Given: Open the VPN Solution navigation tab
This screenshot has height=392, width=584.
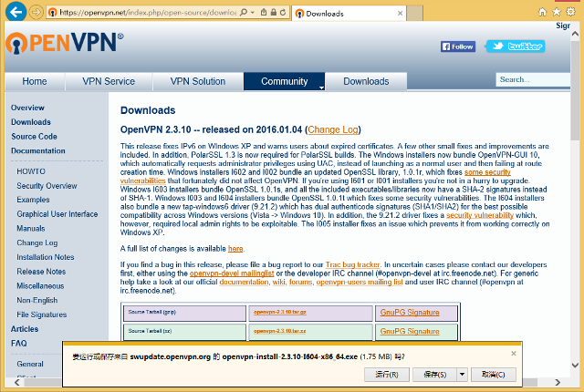Looking at the screenshot, I should pyautogui.click(x=198, y=81).
